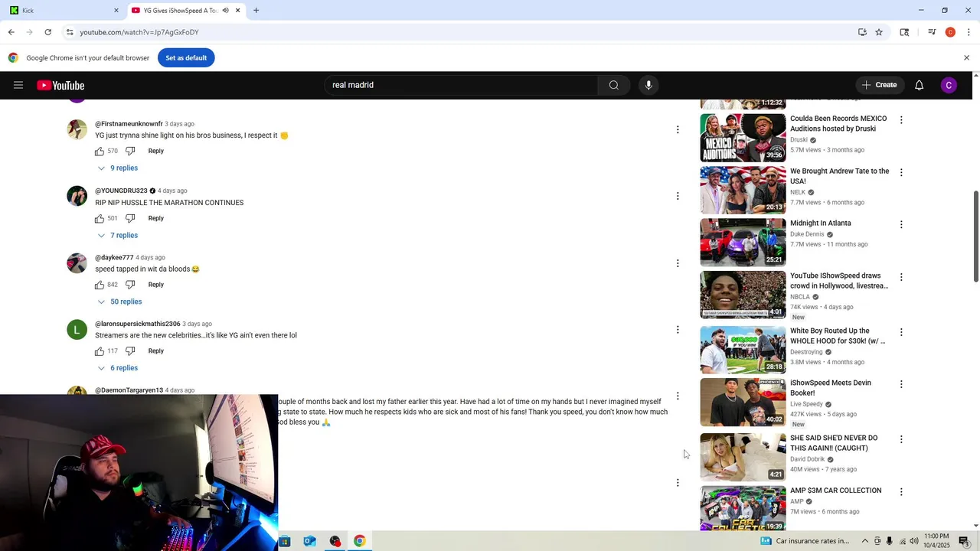
Task: Reply to @daykee777 comment
Action: click(x=156, y=285)
